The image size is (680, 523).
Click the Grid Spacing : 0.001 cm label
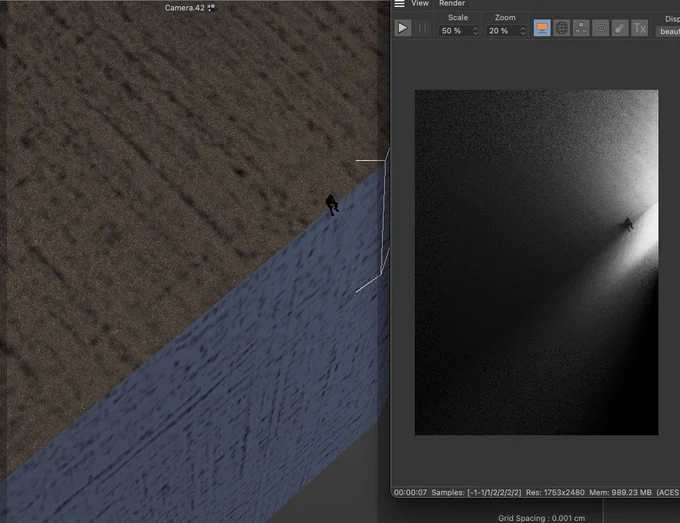tap(541, 518)
